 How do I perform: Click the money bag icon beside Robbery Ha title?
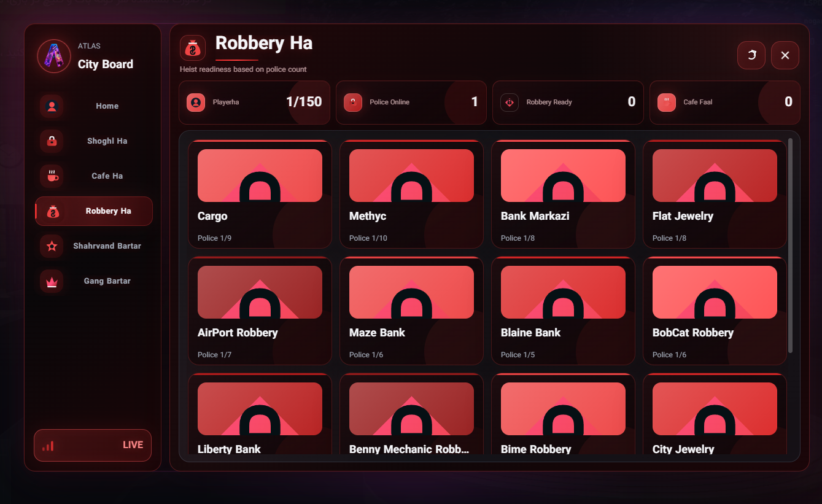(x=193, y=48)
